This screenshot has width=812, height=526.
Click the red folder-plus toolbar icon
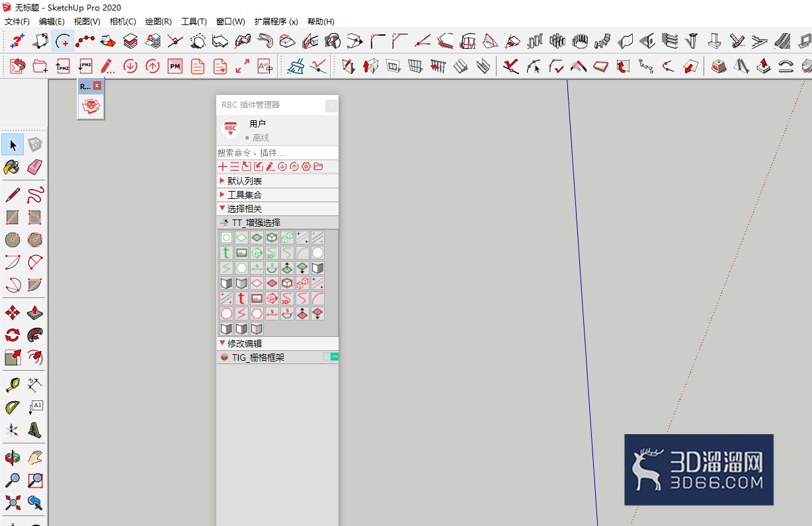coord(40,66)
